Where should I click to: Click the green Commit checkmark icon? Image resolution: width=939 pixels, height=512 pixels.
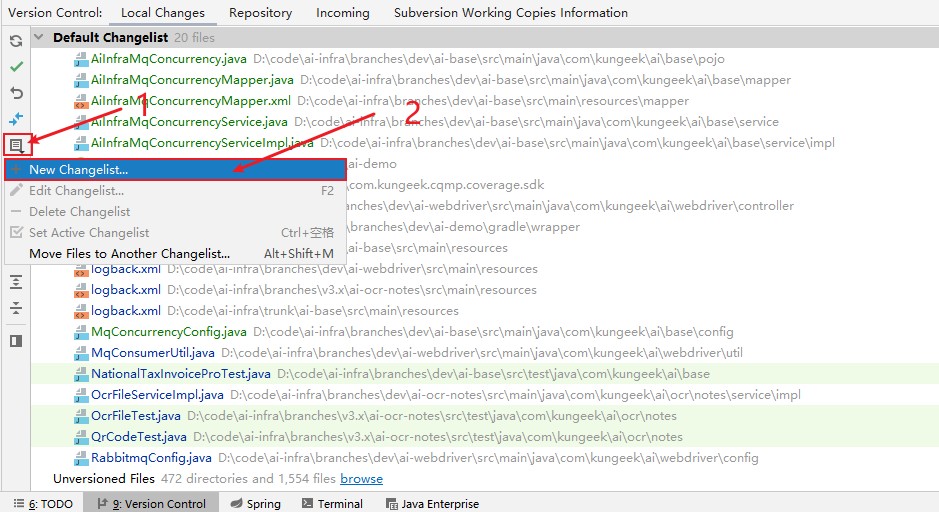[15, 67]
